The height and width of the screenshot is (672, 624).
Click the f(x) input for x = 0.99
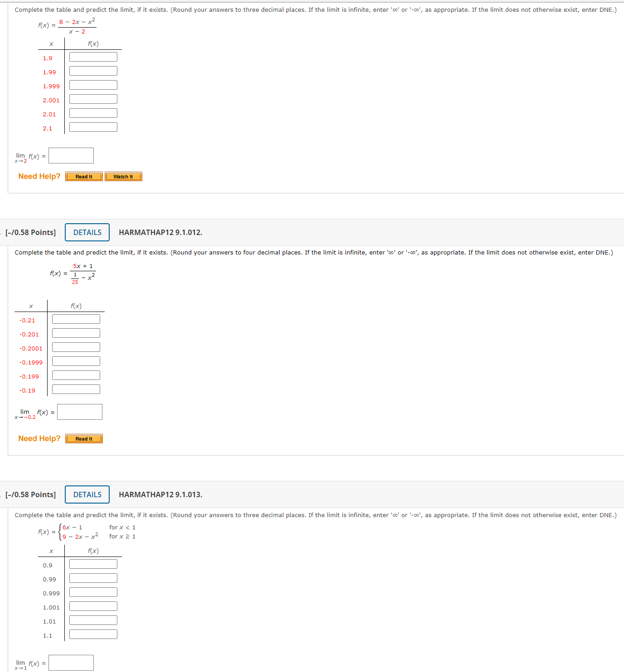click(x=93, y=578)
